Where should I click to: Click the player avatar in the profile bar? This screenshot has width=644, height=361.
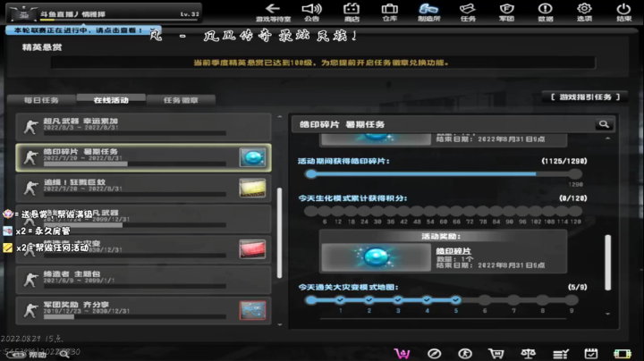[23, 13]
